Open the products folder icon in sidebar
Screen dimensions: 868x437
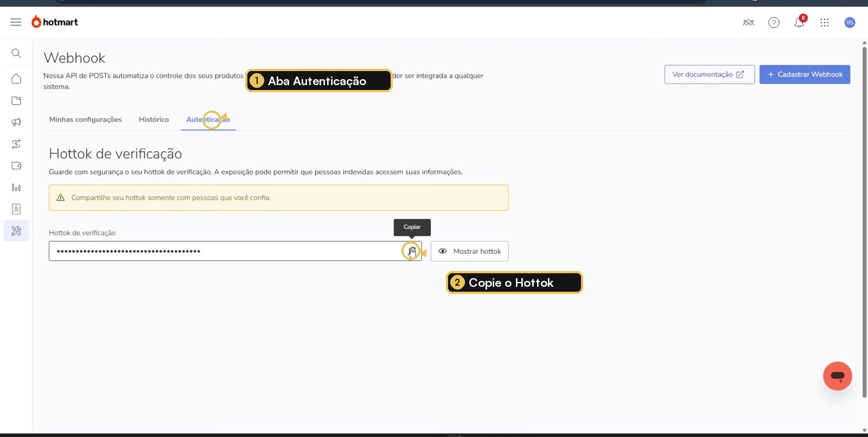click(16, 101)
